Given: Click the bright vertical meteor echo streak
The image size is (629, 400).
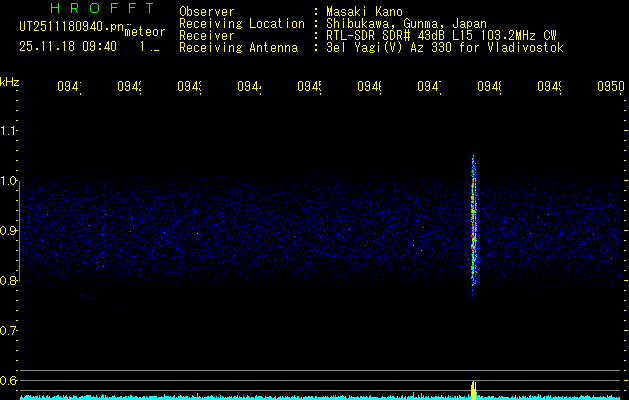Looking at the screenshot, I should coord(473,225).
